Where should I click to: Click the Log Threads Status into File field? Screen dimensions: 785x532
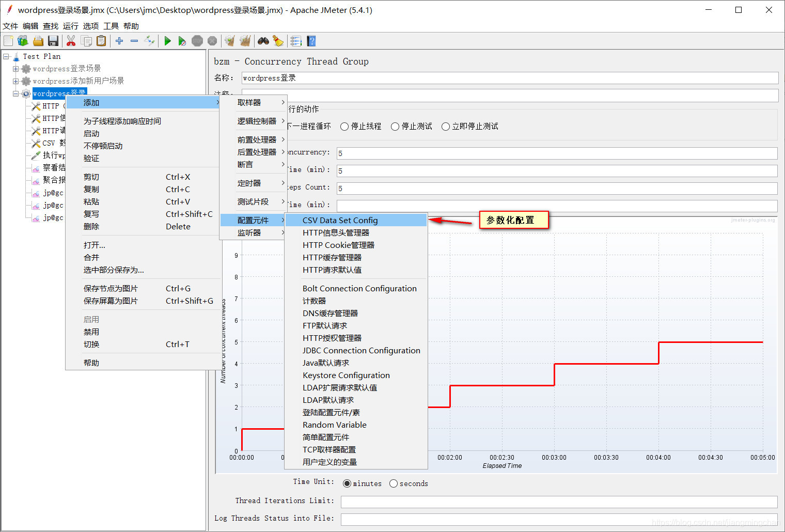click(x=559, y=519)
